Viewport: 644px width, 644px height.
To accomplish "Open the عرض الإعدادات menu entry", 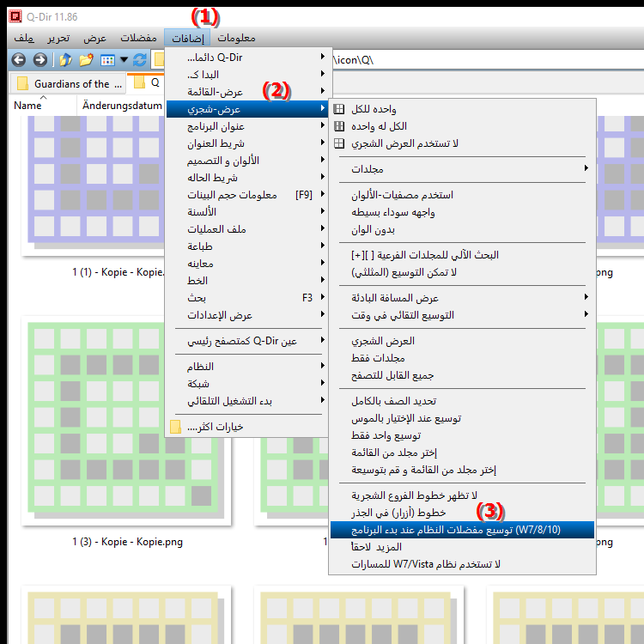I will (246, 315).
